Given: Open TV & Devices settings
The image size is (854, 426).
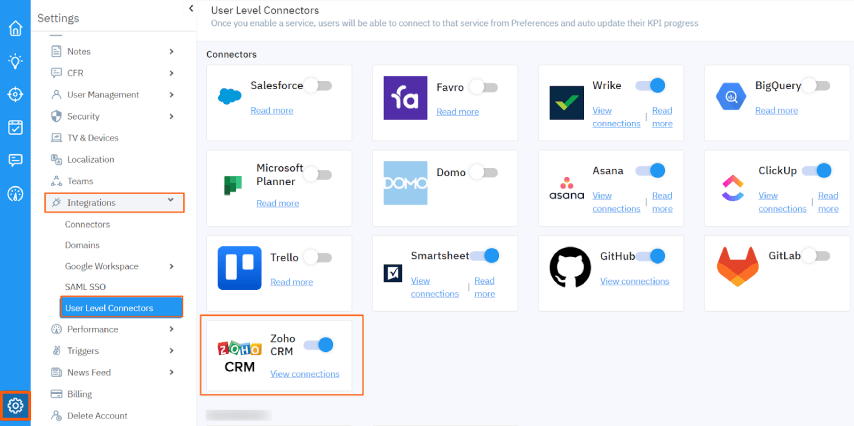Looking at the screenshot, I should 93,138.
